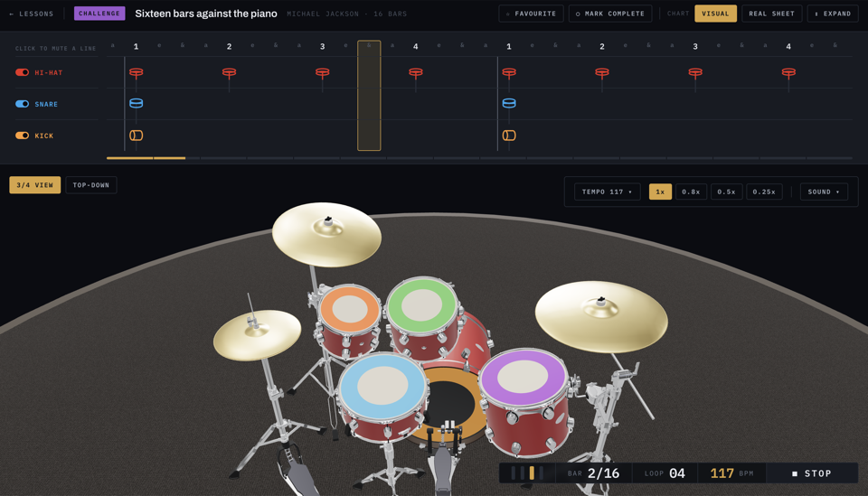Mute the Kick line toggle

coord(22,136)
